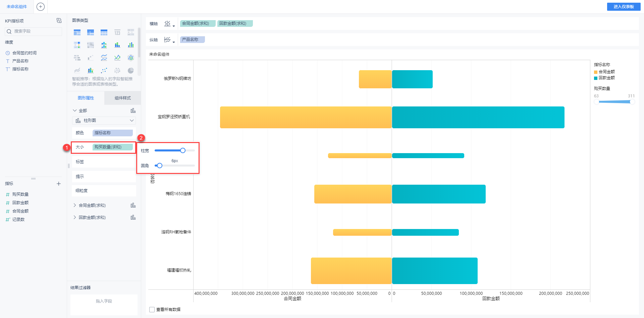Screen dimensions: 644x318
Task: Select the radar chart type icon
Action: (131, 58)
